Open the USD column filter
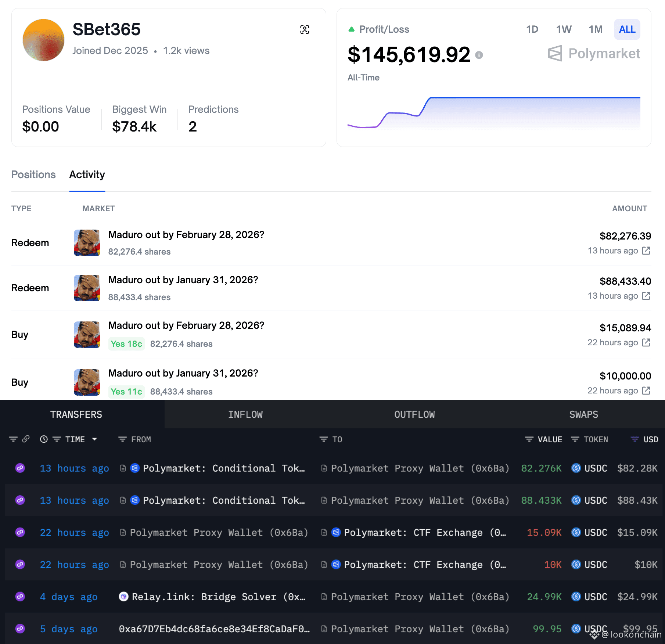This screenshot has height=644, width=665. point(634,439)
